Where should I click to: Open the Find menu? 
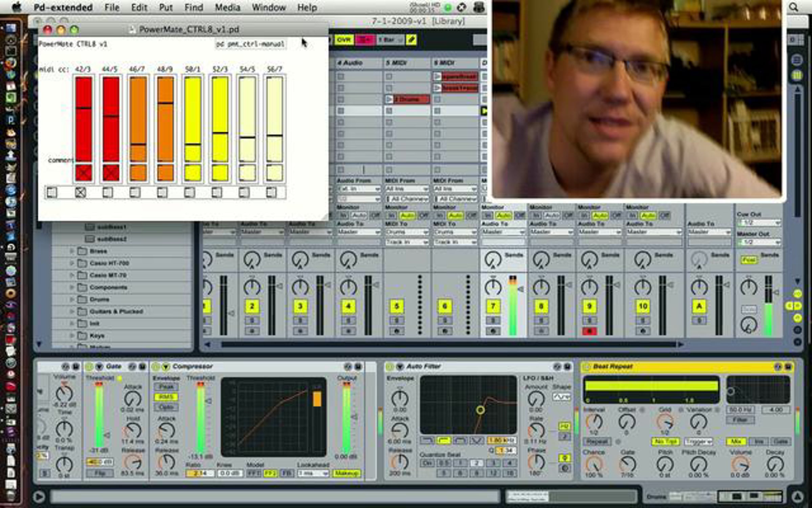pos(194,7)
